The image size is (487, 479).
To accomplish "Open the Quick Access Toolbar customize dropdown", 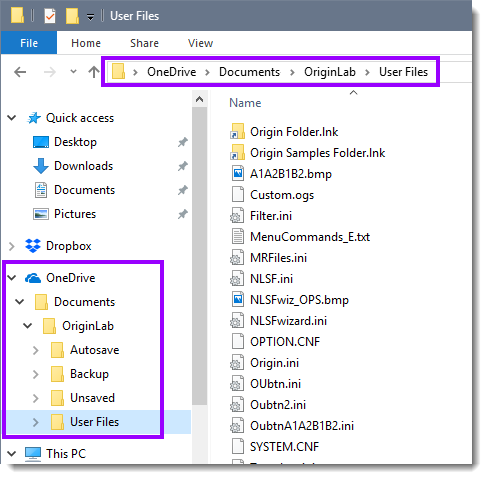I will click(x=90, y=17).
